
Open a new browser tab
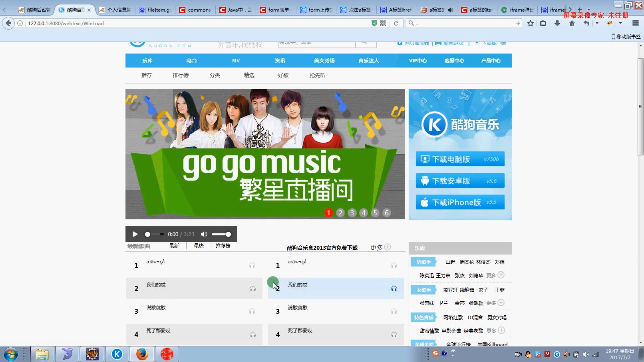pos(579,9)
